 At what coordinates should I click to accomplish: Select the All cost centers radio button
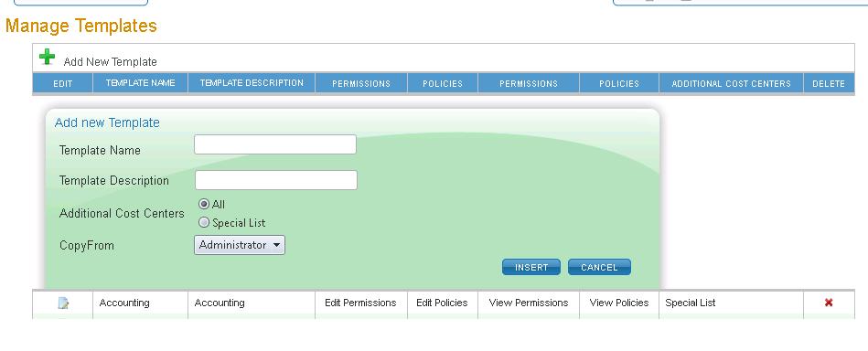204,204
